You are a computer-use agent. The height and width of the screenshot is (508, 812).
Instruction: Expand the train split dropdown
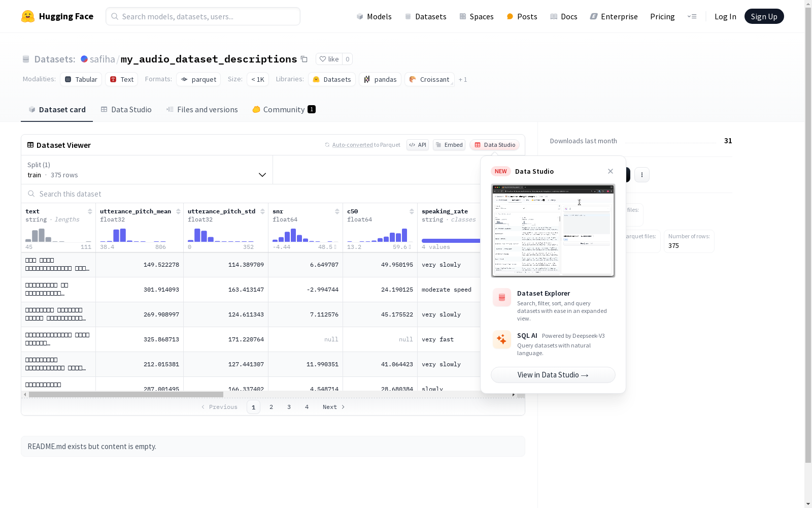[x=147, y=170]
